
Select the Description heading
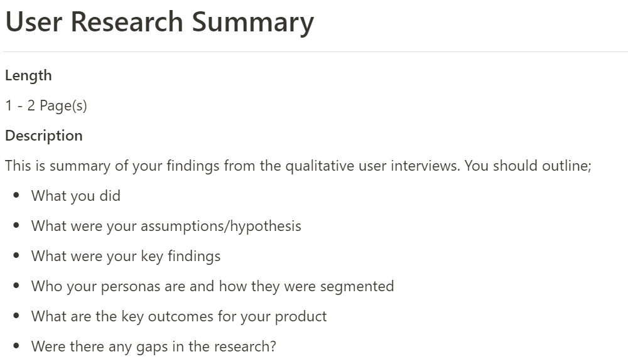click(44, 136)
